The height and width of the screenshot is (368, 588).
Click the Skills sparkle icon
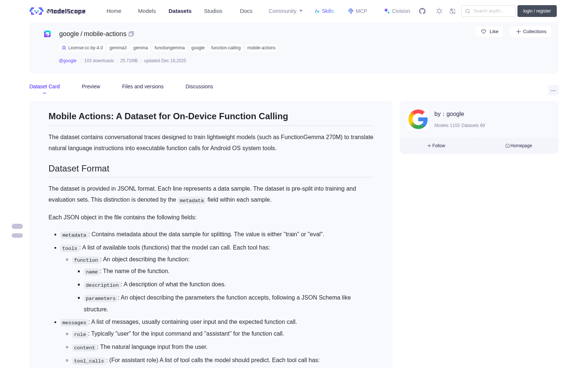(318, 11)
